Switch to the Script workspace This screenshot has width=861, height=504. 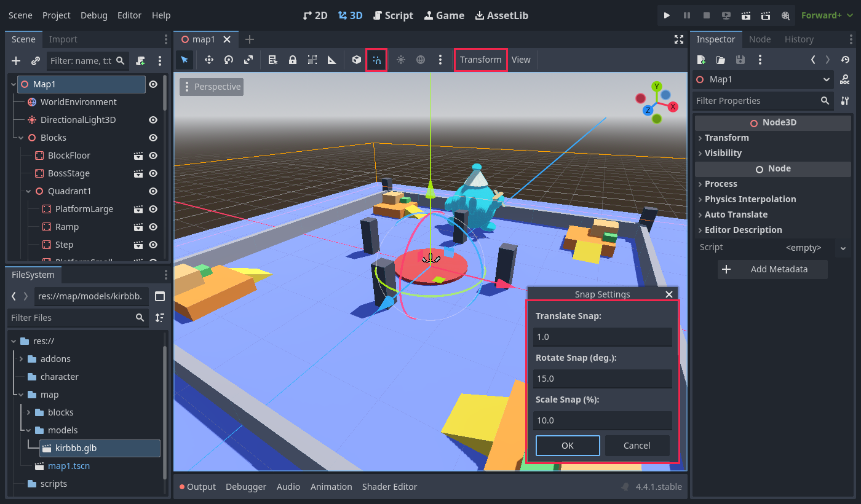coord(393,15)
